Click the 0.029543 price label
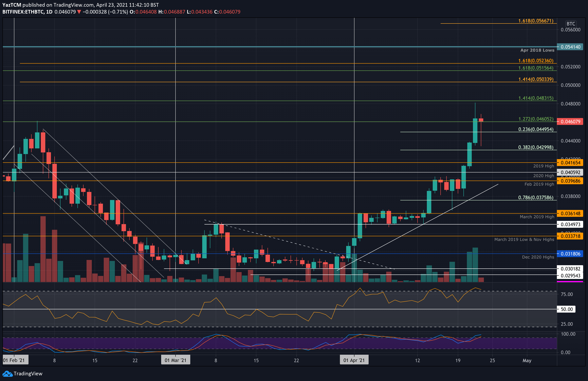The width and height of the screenshot is (588, 381). [570, 276]
